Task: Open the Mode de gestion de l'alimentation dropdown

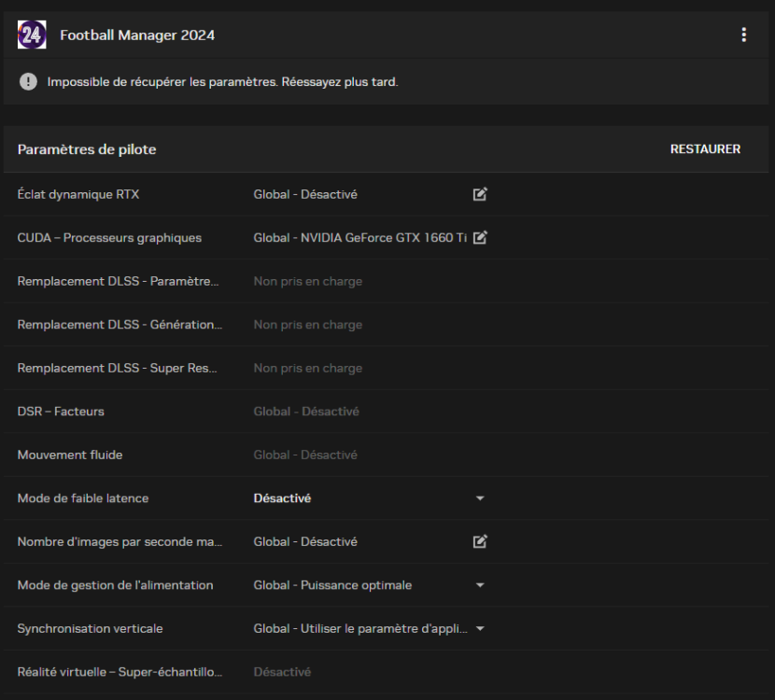Action: pyautogui.click(x=480, y=585)
